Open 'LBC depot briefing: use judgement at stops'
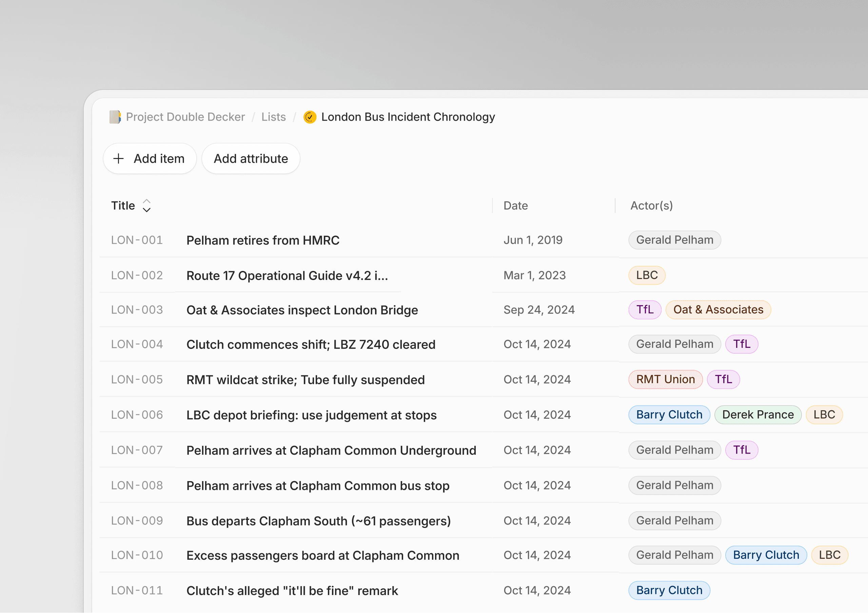Screen dimensions: 868x613 (x=312, y=415)
